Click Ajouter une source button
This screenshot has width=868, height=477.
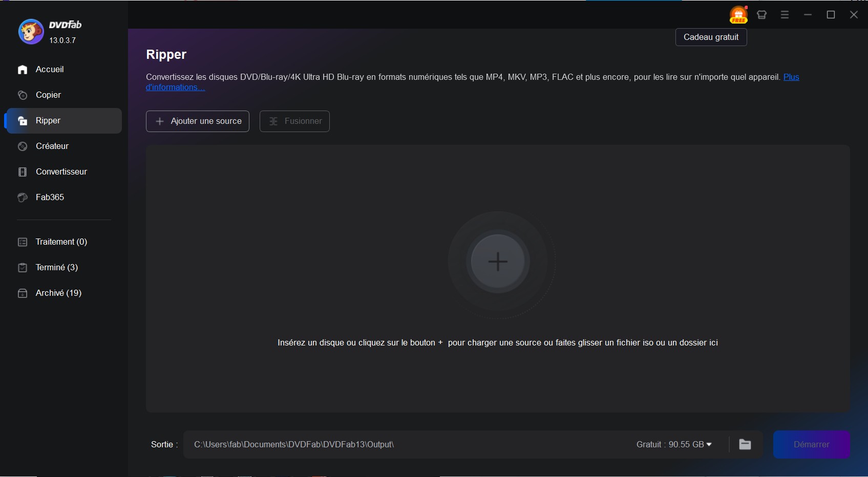click(198, 121)
